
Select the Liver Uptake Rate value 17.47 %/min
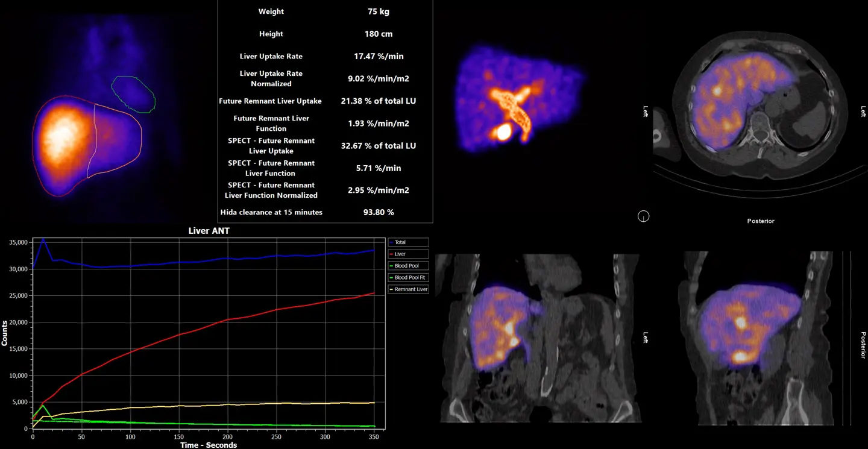coord(378,56)
